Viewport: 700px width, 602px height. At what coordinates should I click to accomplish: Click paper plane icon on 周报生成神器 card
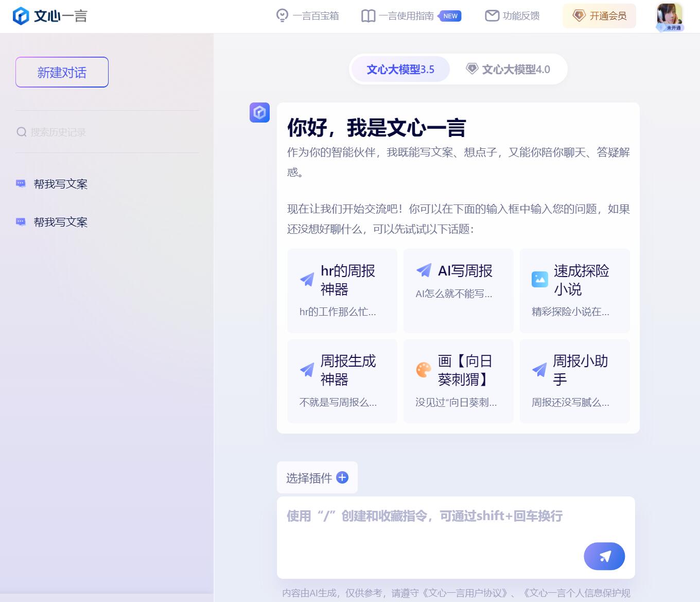(307, 370)
